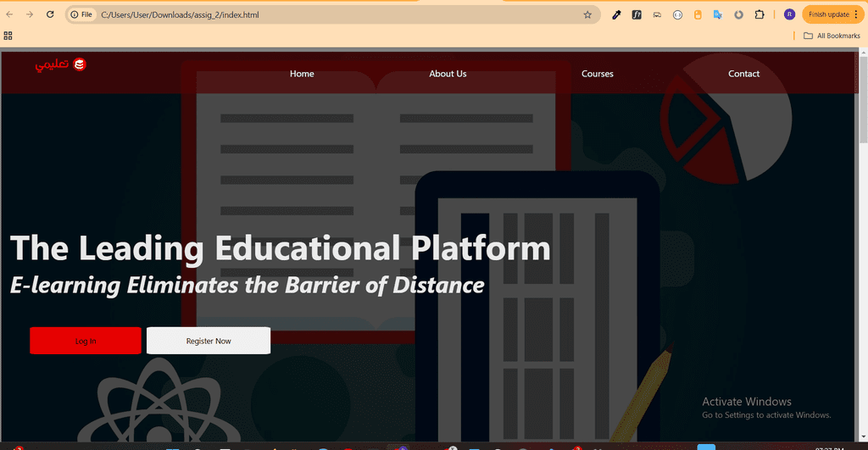Click the red site logo
Screen dimensions: 868x450
[61, 64]
